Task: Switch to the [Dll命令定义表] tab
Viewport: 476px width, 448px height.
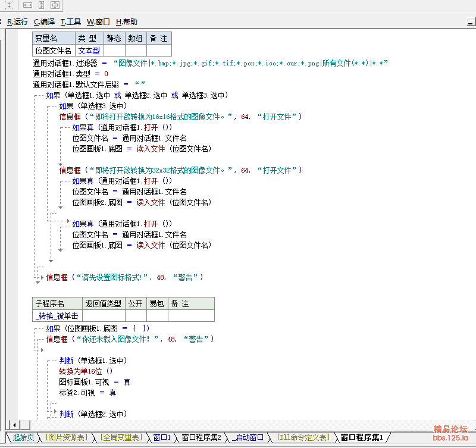Action: point(303,437)
